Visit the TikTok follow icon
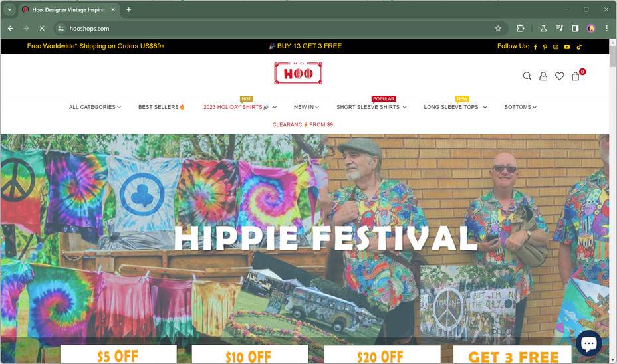This screenshot has width=617, height=364. point(579,46)
